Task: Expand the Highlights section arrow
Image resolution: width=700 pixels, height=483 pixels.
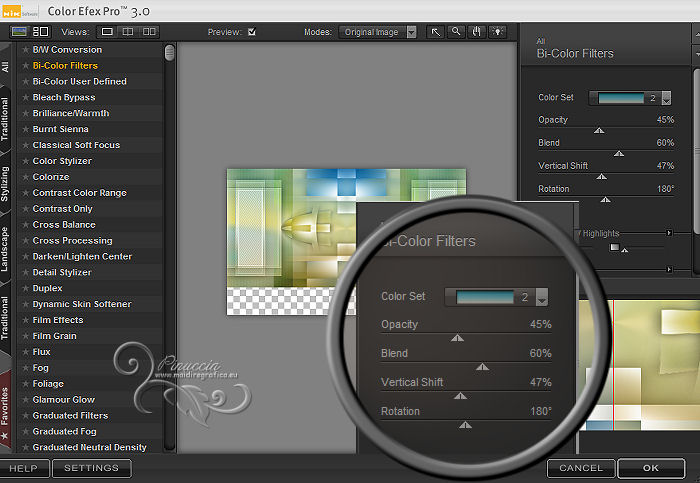Action: pyautogui.click(x=669, y=233)
